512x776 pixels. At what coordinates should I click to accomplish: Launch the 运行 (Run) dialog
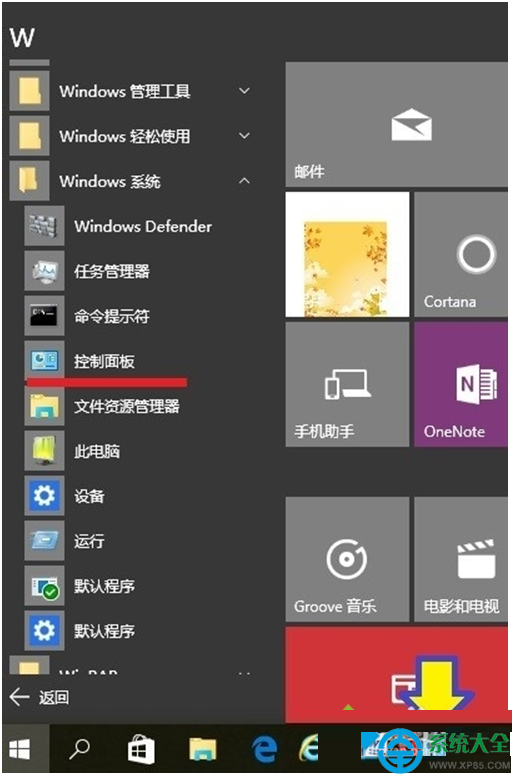(134, 541)
